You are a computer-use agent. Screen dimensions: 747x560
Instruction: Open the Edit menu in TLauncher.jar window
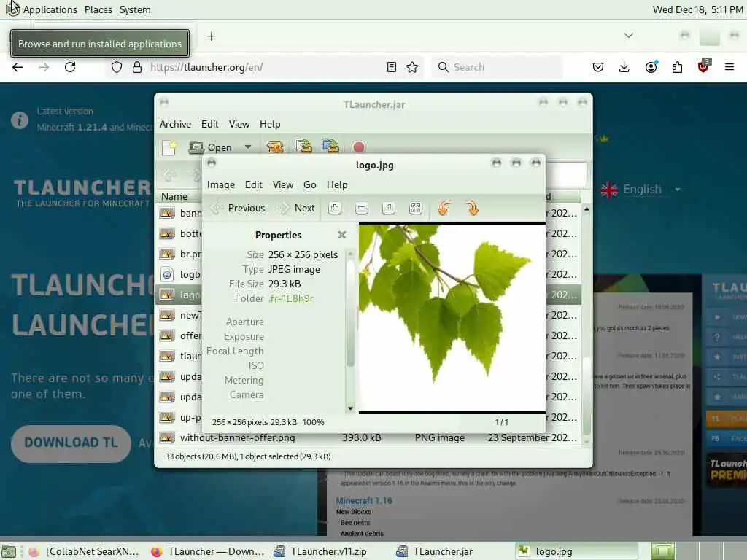[209, 124]
